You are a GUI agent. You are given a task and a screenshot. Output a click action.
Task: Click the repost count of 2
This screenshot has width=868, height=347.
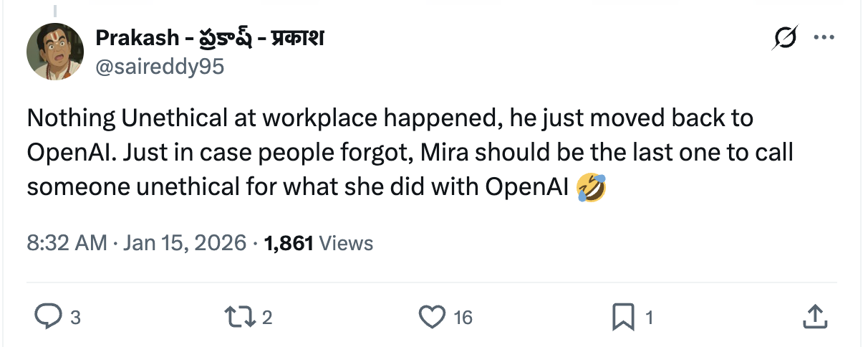coord(266,318)
